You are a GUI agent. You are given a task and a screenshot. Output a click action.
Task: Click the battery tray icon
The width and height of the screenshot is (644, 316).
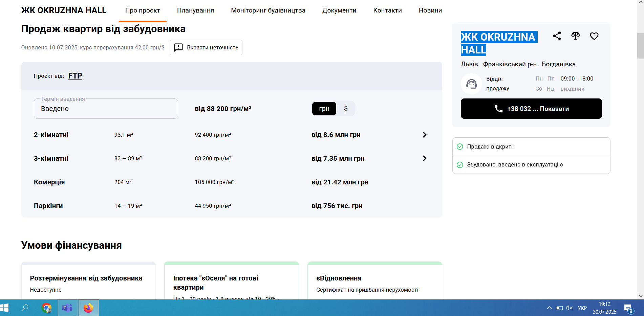point(560,308)
